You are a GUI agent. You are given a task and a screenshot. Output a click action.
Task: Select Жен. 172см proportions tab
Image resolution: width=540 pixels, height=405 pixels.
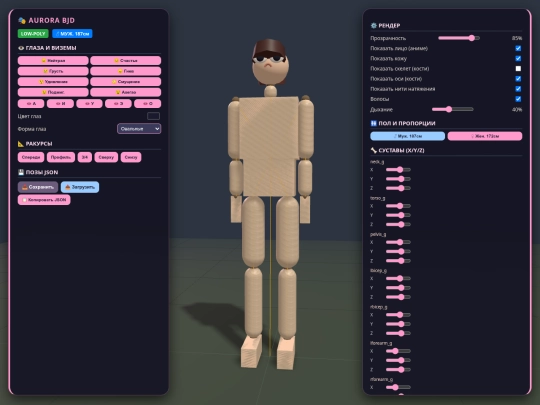tap(485, 136)
